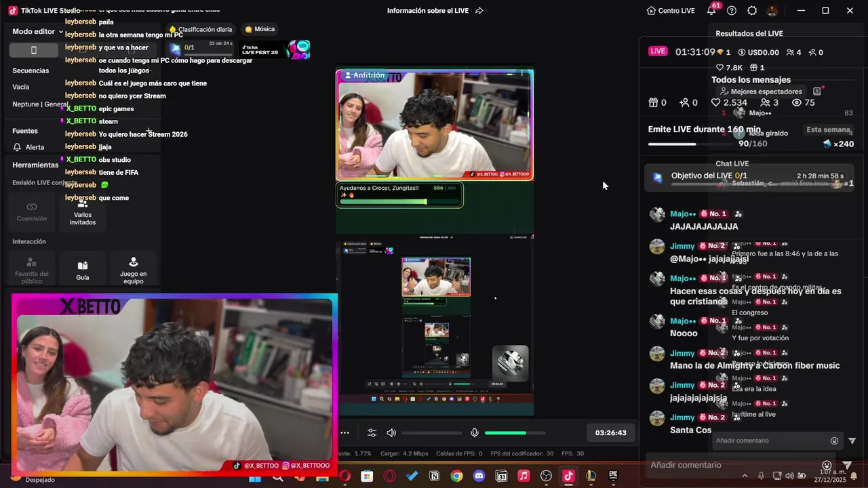Viewport: 868px width, 488px height.
Task: Open notifications bell with 61 badge
Action: (711, 10)
